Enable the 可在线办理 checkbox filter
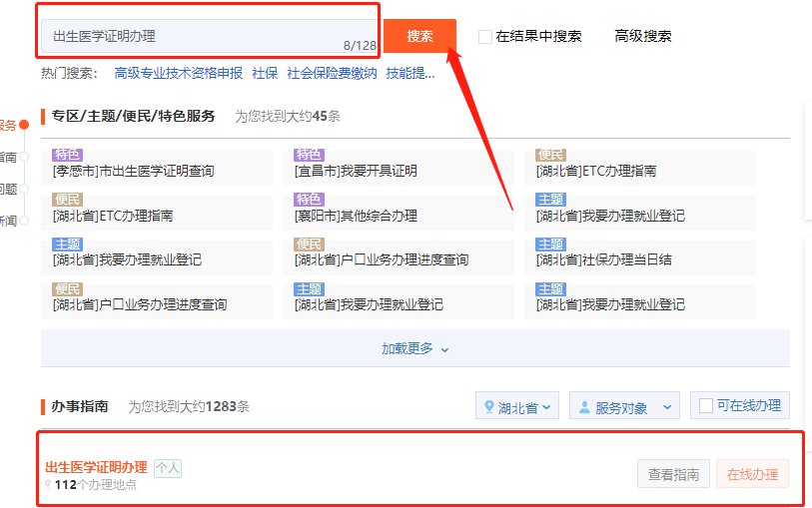 (x=706, y=405)
